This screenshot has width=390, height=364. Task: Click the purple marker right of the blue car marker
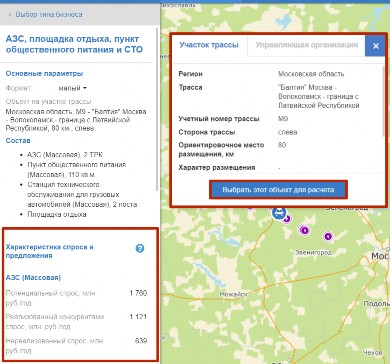tap(287, 219)
